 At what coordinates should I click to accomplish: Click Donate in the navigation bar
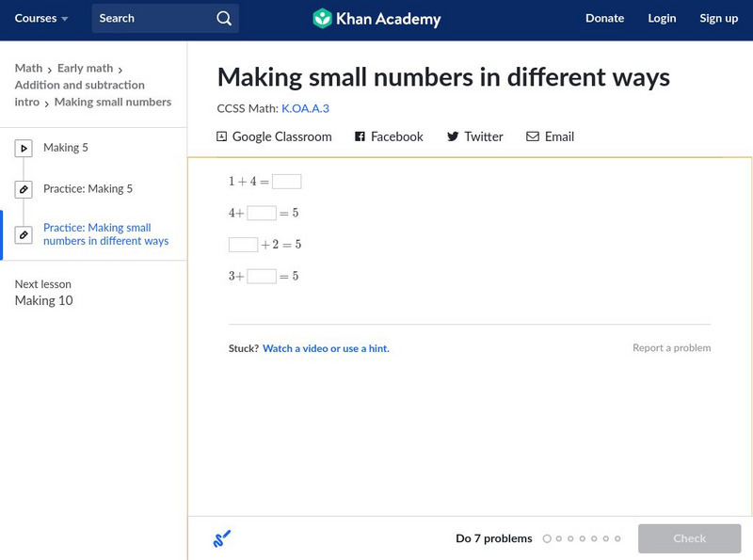pos(604,18)
